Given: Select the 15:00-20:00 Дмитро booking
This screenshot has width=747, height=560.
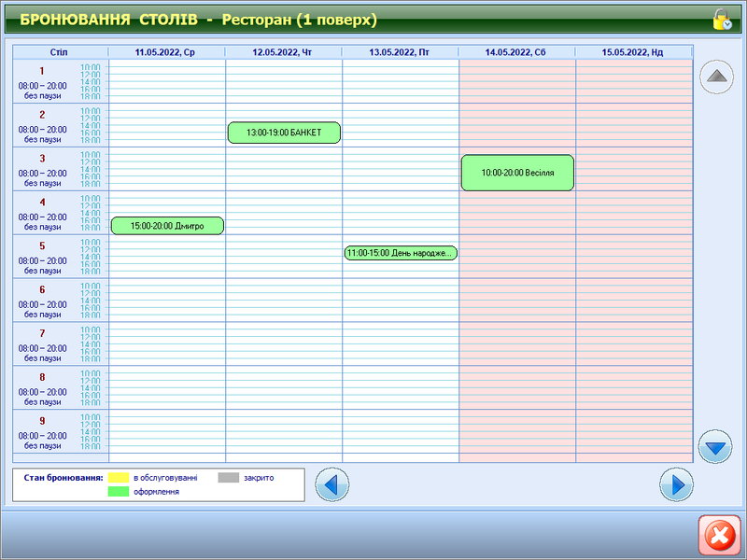Looking at the screenshot, I should tap(167, 225).
